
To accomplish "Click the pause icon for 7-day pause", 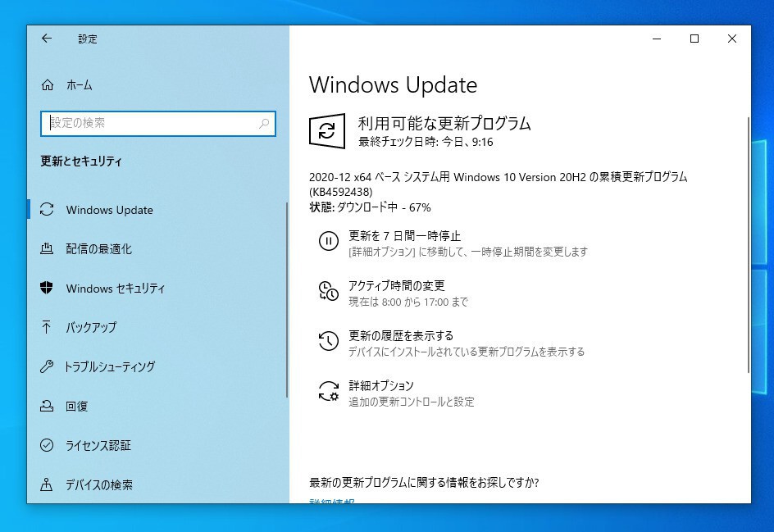I will [x=329, y=241].
